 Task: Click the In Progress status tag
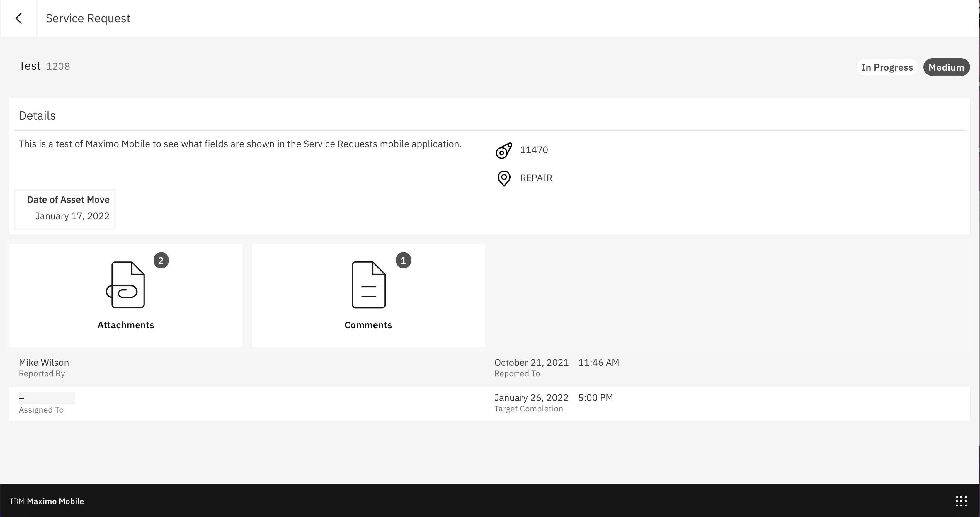tap(887, 67)
